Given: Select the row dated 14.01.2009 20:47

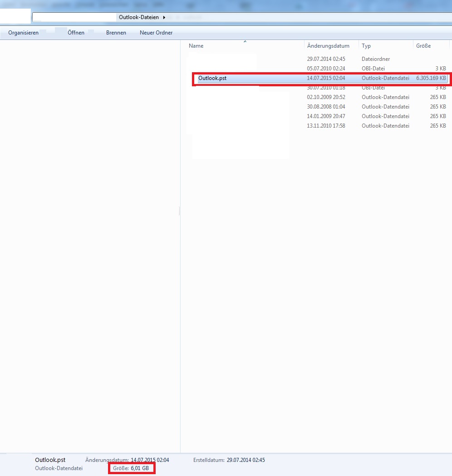Looking at the screenshot, I should [x=318, y=116].
